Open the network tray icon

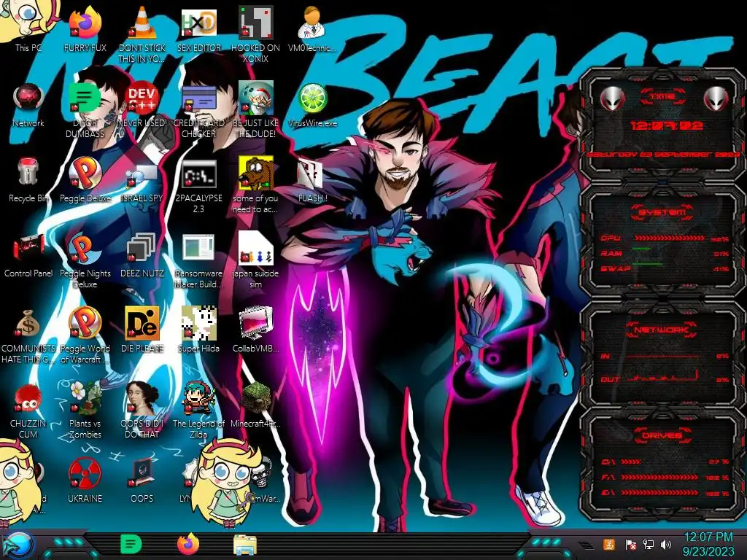[648, 545]
